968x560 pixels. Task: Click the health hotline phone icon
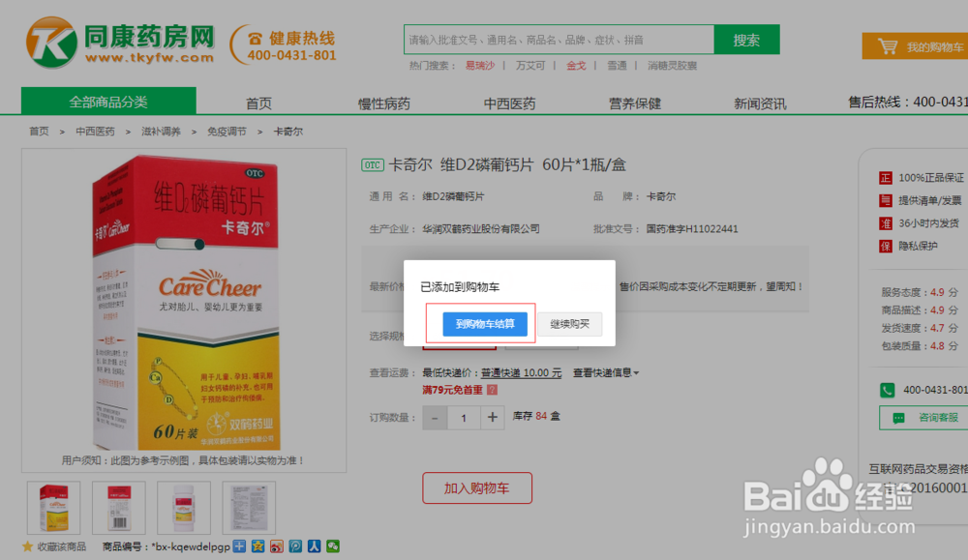255,39
